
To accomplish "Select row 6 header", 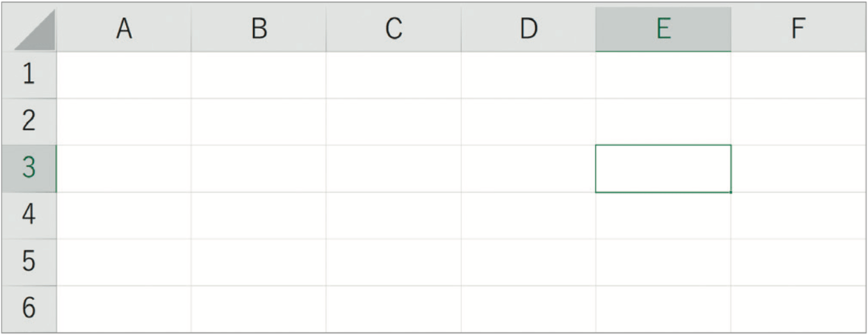I will coord(29,309).
